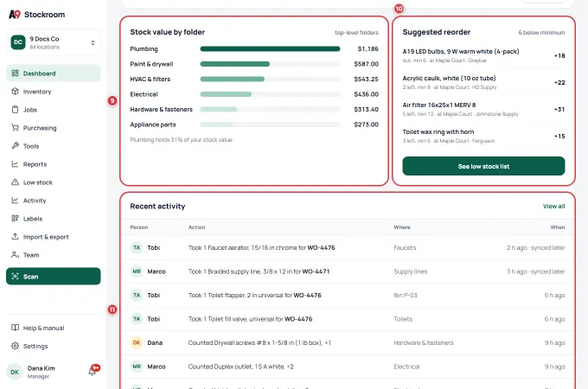588x389 pixels.
Task: Click the Plumbing stock value bar
Action: pos(270,48)
